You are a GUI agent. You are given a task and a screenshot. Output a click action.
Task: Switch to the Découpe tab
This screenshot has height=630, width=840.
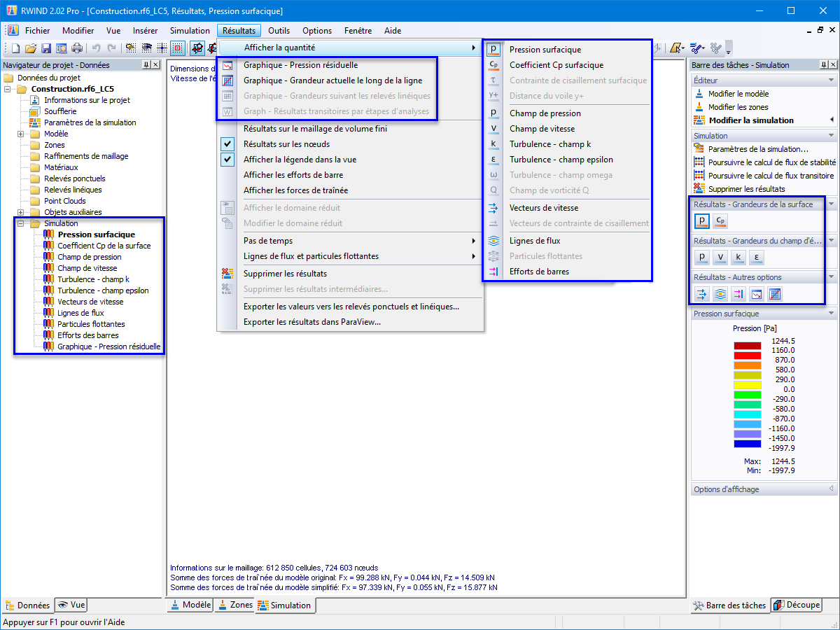click(x=796, y=605)
